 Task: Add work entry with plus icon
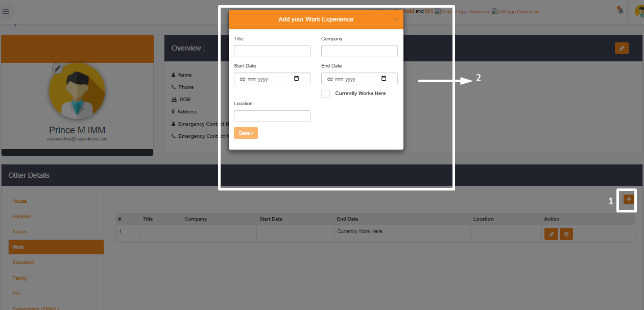pos(629,199)
